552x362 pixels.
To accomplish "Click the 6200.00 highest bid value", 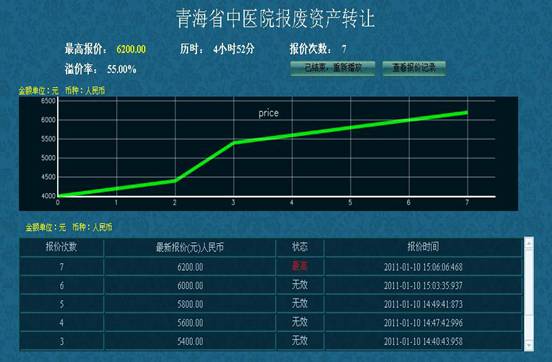I will coord(131,49).
